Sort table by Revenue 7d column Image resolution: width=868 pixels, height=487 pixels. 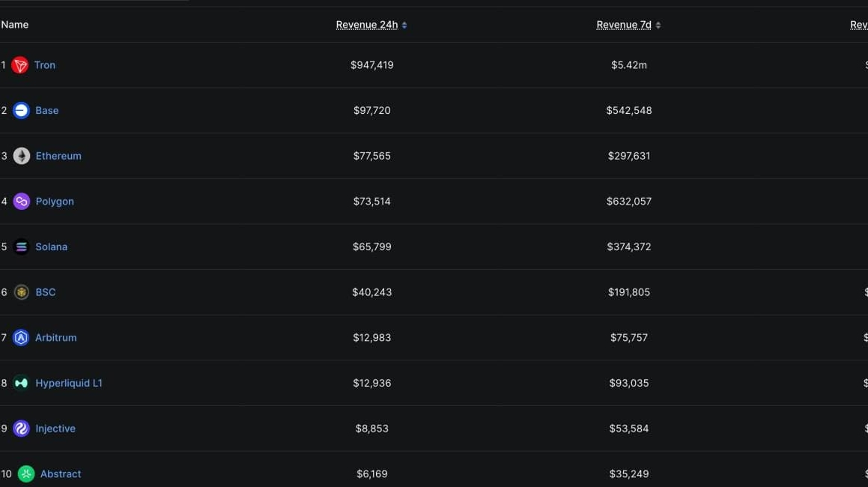tap(623, 25)
